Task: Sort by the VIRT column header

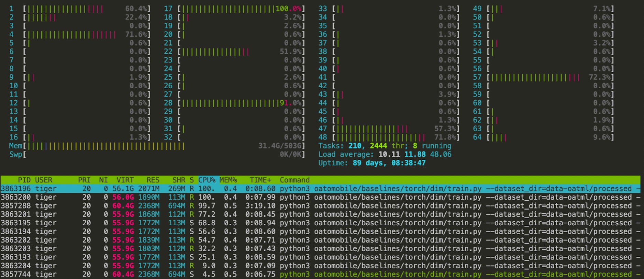Action: [x=125, y=180]
